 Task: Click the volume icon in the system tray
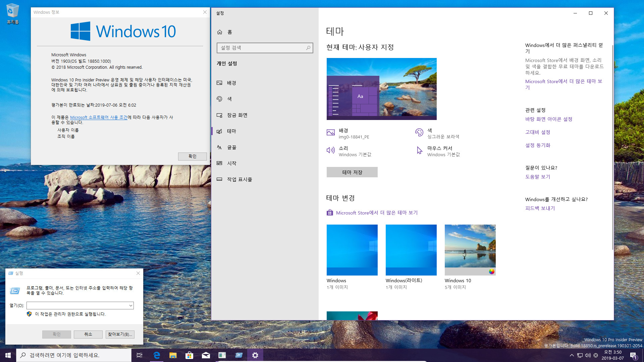588,355
